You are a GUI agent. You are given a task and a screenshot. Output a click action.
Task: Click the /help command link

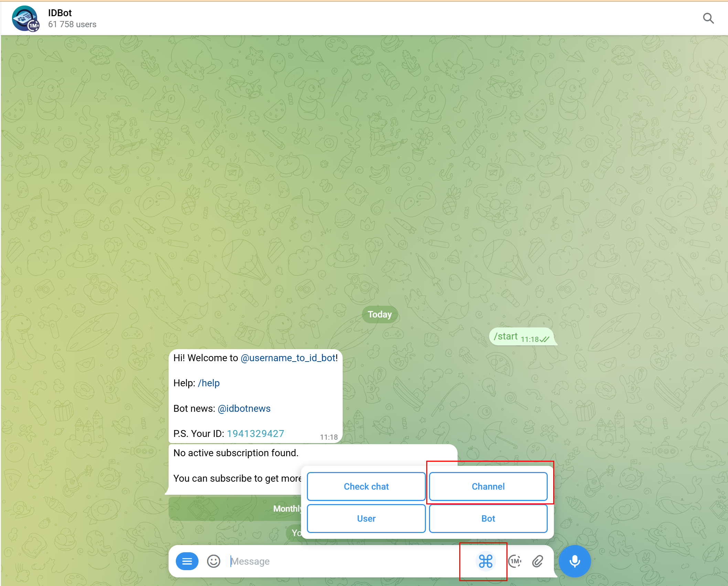208,383
